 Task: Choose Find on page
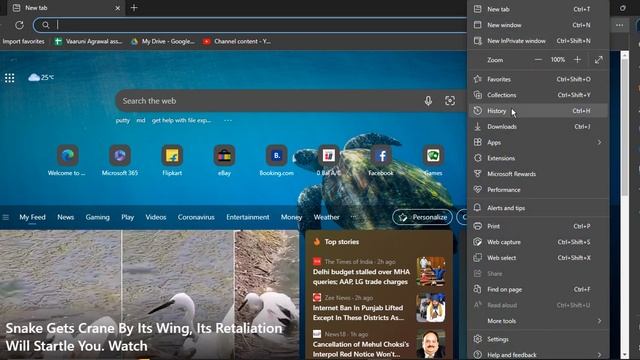pyautogui.click(x=538, y=289)
